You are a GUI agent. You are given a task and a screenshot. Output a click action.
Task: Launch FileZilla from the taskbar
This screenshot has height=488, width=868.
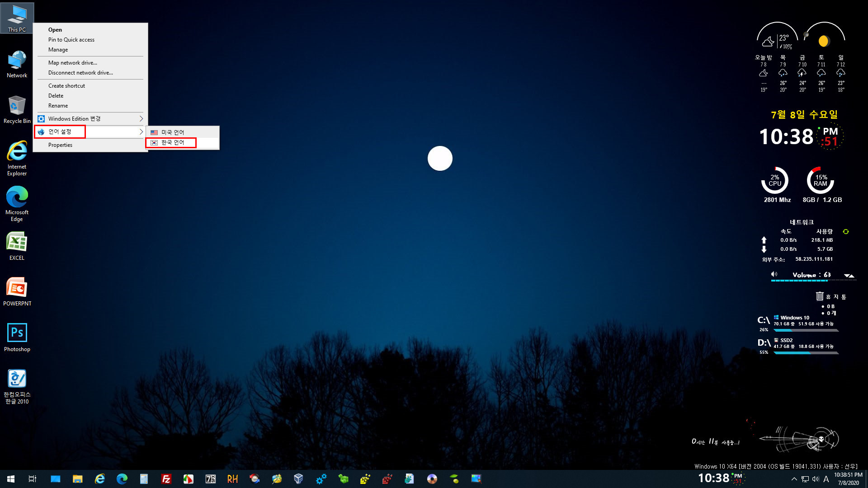tap(166, 479)
